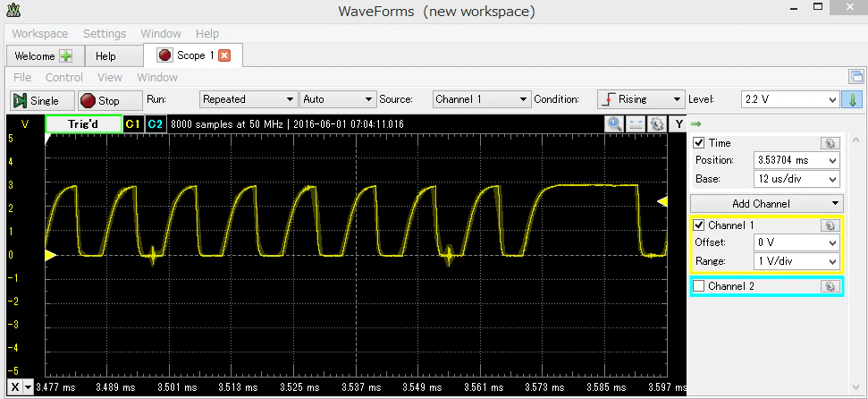
Task: Open the Source Channel 1 dropdown
Action: 481,99
